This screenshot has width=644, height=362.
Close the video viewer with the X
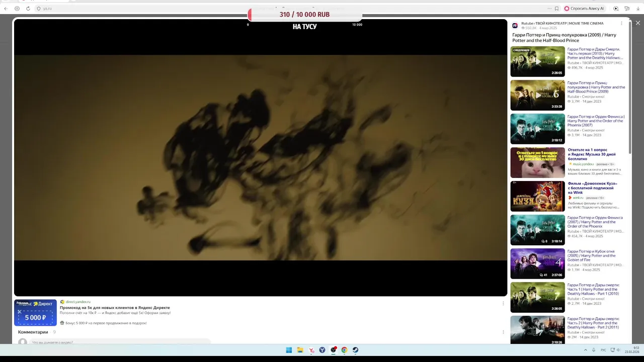638,23
